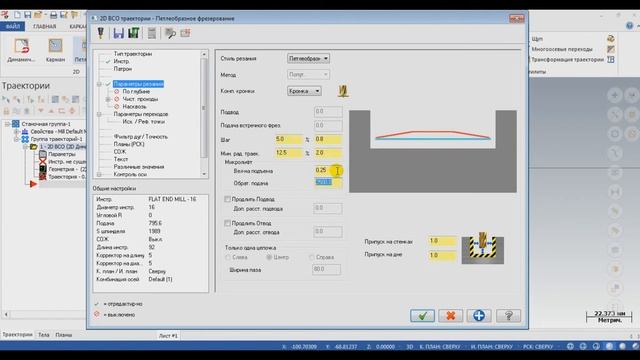Click red insert arrow in Траектории tree
This screenshot has height=360, width=640.
pos(33,184)
